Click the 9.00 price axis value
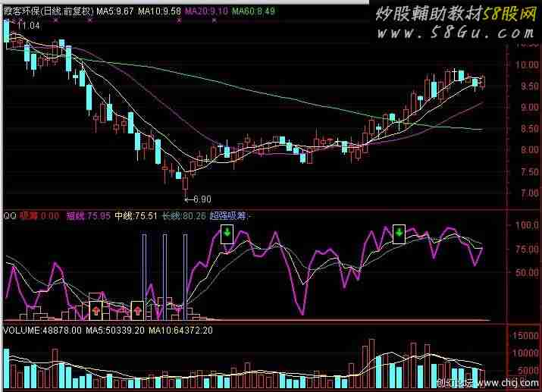The image size is (542, 392). pyautogui.click(x=530, y=107)
